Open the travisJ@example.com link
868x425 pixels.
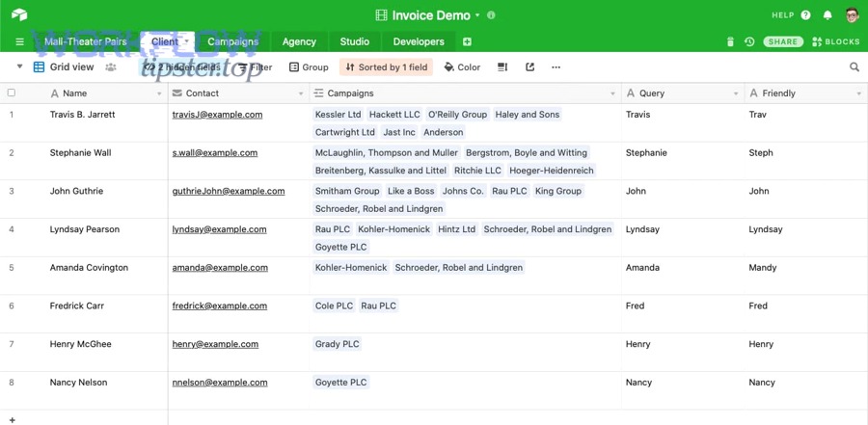(x=217, y=115)
